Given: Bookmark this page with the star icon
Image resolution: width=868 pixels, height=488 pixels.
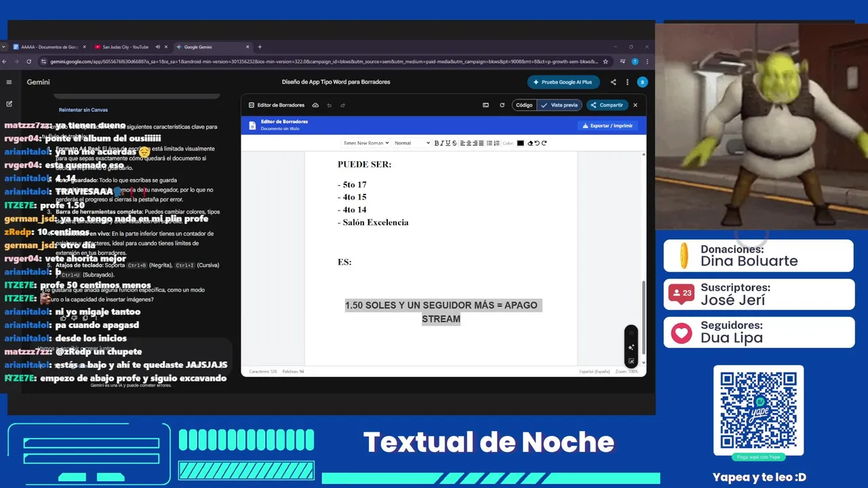Looking at the screenshot, I should click(605, 61).
